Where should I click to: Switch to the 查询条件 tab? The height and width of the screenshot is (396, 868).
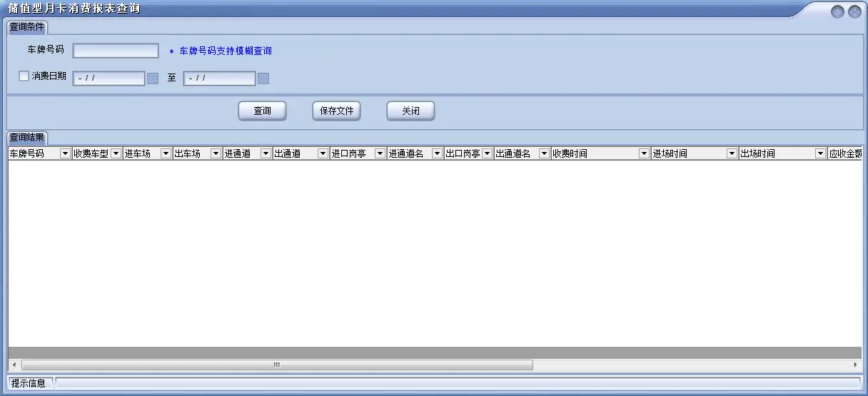coord(27,27)
